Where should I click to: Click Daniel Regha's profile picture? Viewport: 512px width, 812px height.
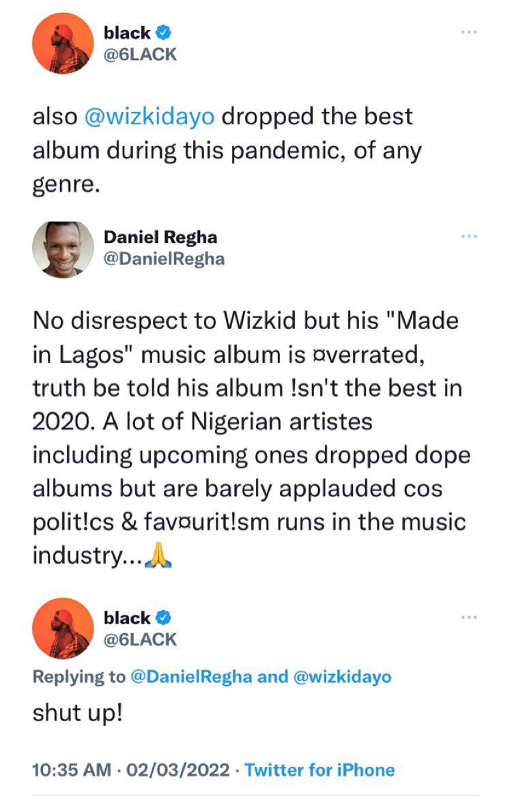[x=62, y=246]
